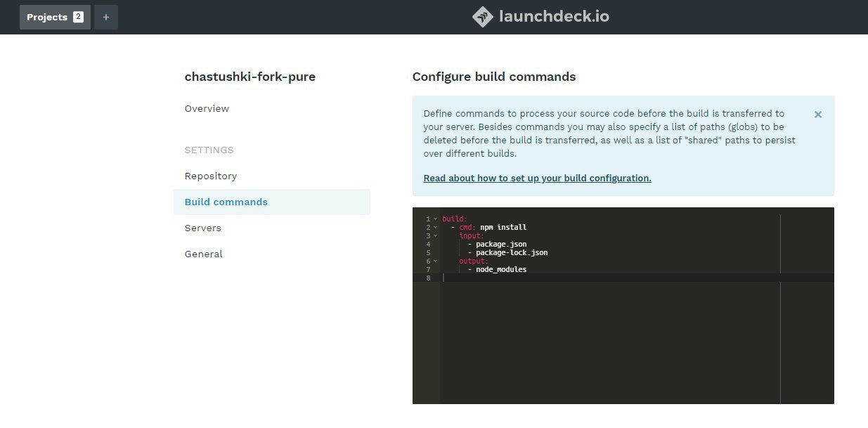Open the Overview page
This screenshot has height=428, width=868.
point(207,108)
